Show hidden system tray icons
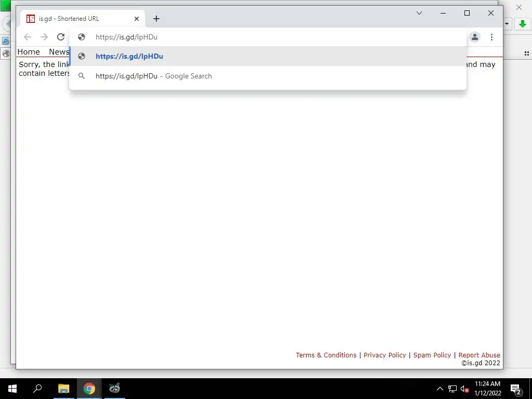532x399 pixels. click(x=440, y=389)
